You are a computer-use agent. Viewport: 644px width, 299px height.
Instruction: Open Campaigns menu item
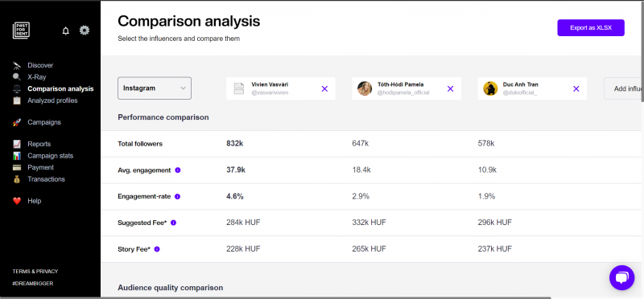(x=44, y=122)
